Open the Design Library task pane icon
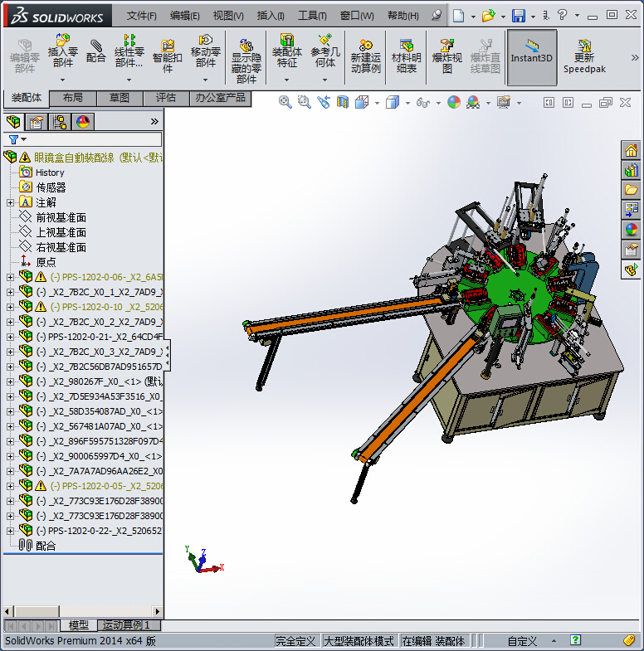The image size is (644, 651). point(631,170)
